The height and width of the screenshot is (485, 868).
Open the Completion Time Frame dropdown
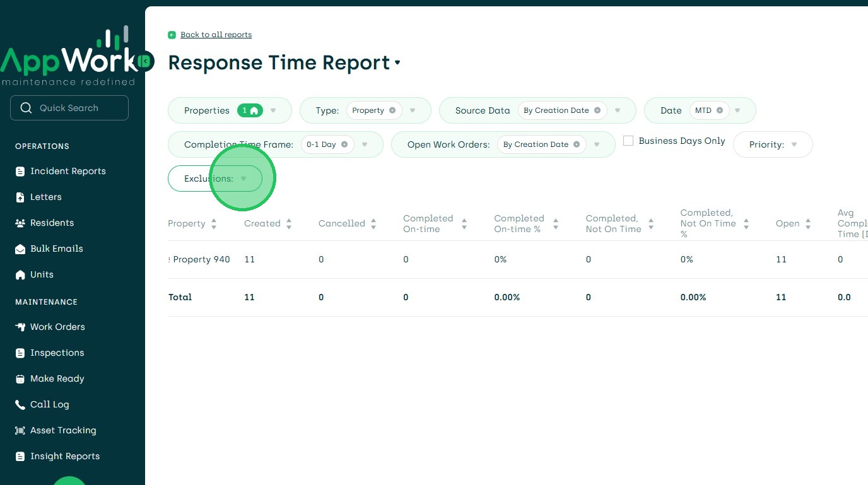(365, 144)
